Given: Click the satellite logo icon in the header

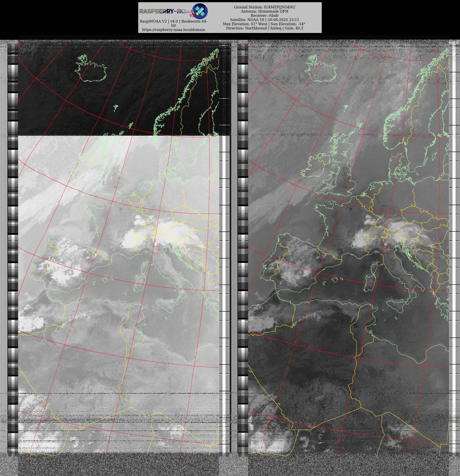Looking at the screenshot, I should point(200,11).
